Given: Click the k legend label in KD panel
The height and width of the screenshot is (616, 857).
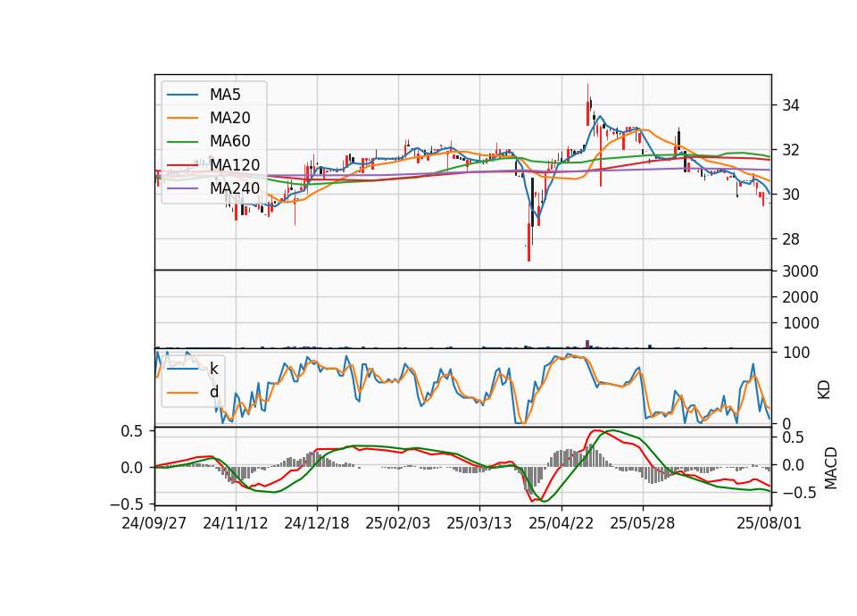Looking at the screenshot, I should [x=213, y=369].
